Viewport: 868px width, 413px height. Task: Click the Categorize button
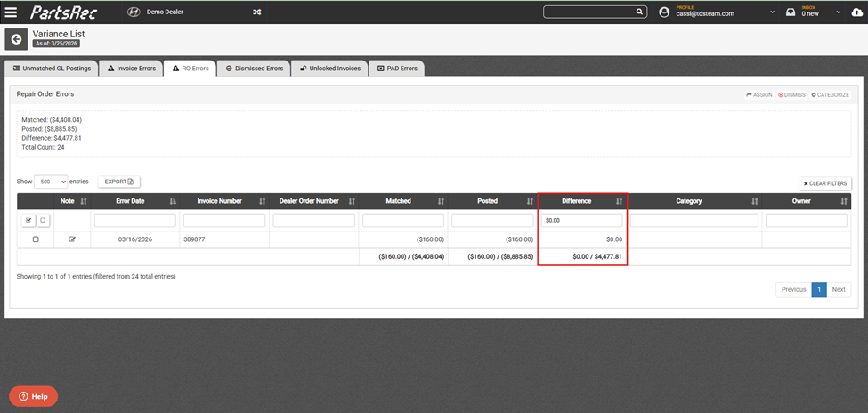click(830, 94)
